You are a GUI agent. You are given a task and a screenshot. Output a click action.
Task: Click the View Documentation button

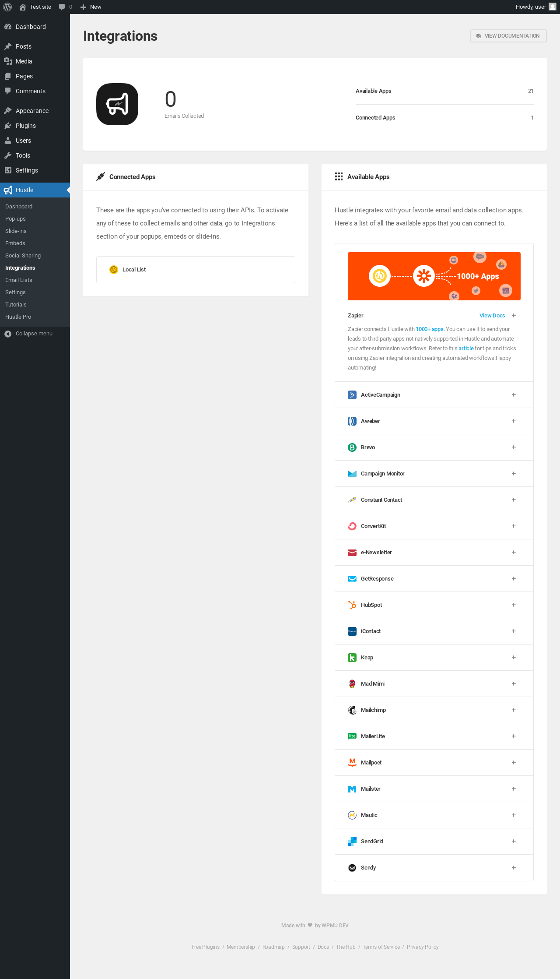click(x=508, y=36)
